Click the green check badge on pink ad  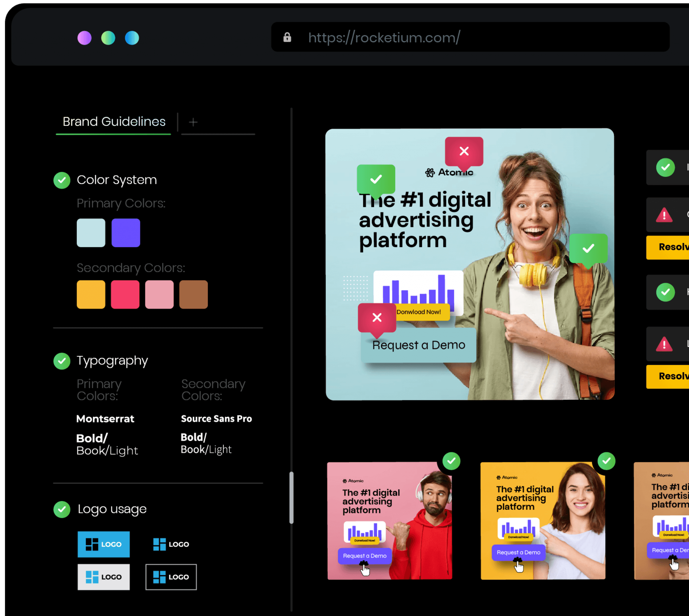451,461
